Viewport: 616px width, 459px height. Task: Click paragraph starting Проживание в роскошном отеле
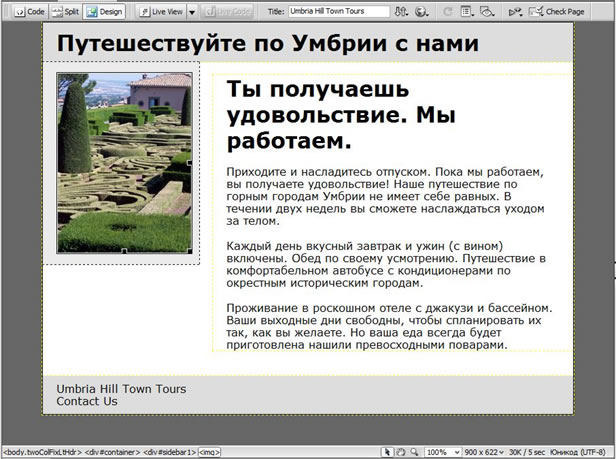point(389,326)
